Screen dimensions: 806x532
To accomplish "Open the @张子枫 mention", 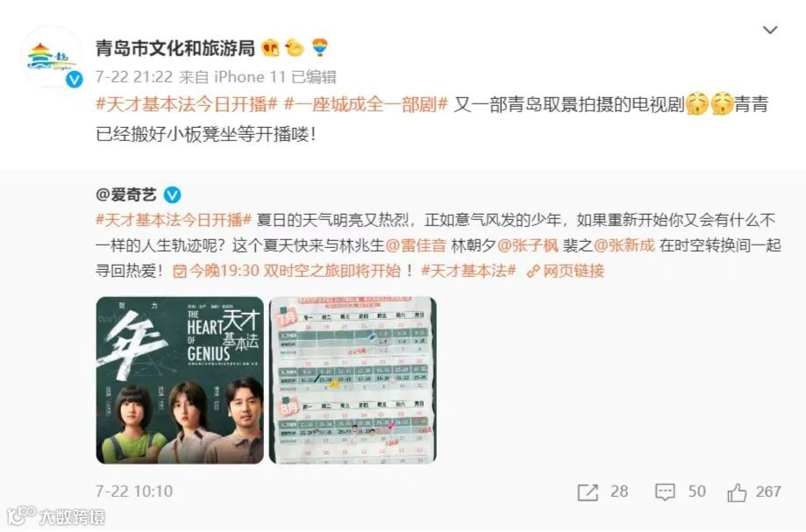I will 527,245.
